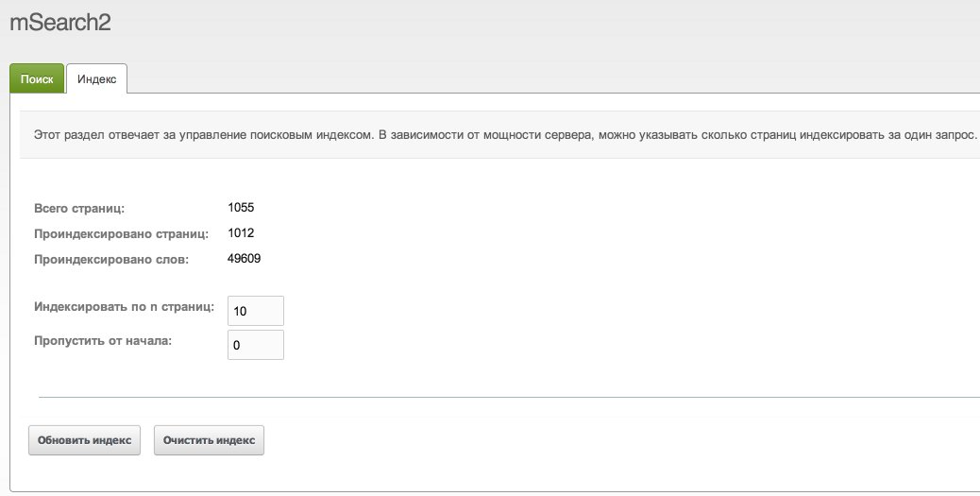Select the total pages value 1055
Screen dimensions: 980x496
[x=241, y=207]
